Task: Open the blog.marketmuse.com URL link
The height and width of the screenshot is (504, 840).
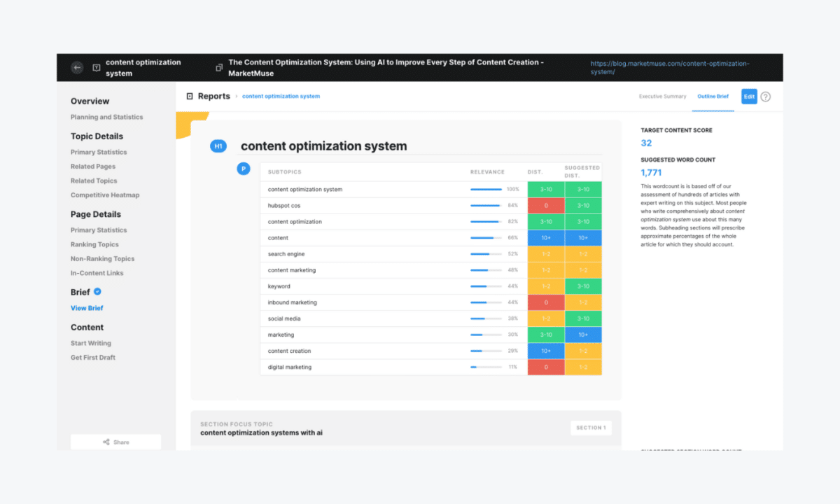Action: tap(670, 66)
